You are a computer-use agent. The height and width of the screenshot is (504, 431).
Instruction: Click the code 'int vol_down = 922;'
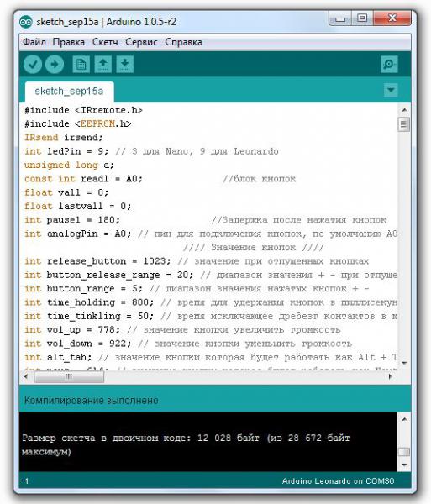click(x=78, y=344)
